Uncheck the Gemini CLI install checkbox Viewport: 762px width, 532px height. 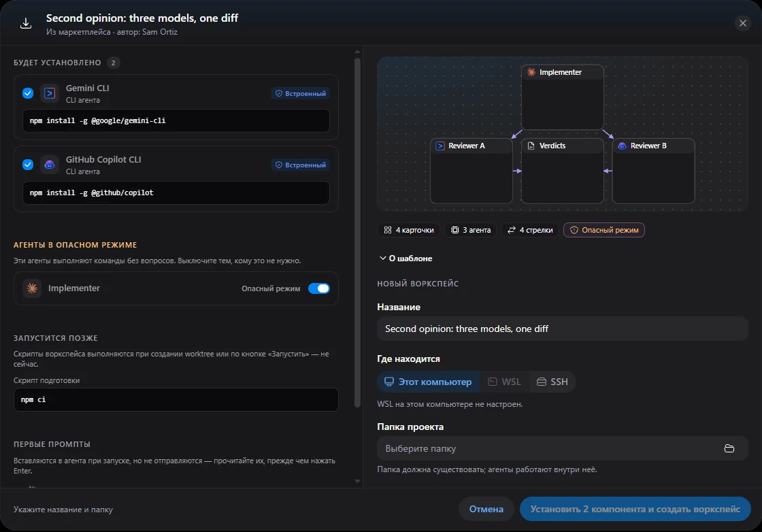tap(28, 93)
